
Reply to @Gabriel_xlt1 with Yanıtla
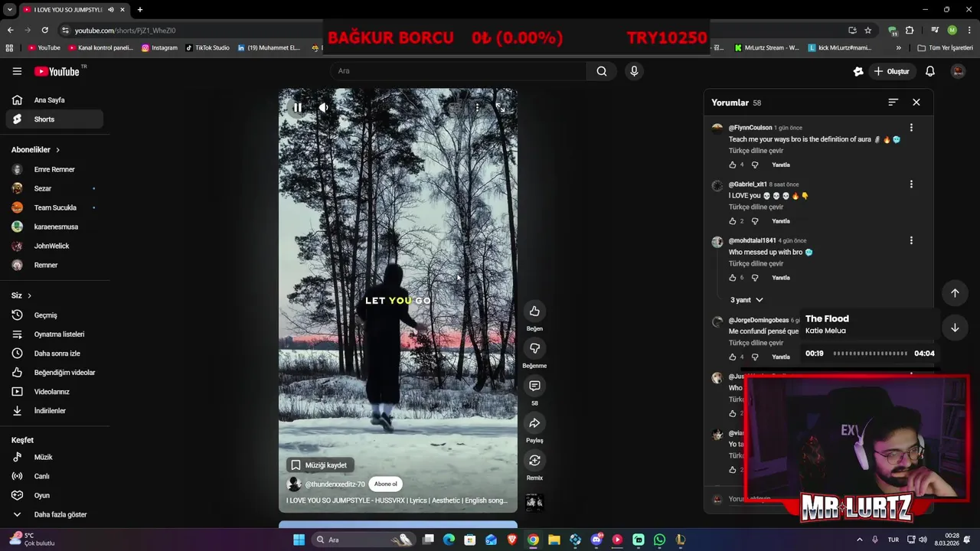[781, 221]
